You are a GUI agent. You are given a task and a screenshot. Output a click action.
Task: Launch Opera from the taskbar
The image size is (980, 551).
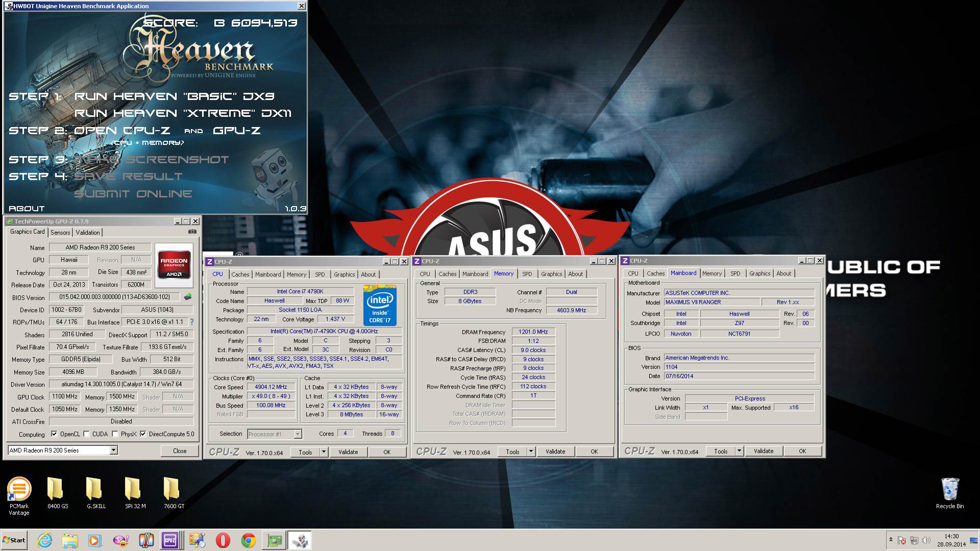click(x=223, y=540)
